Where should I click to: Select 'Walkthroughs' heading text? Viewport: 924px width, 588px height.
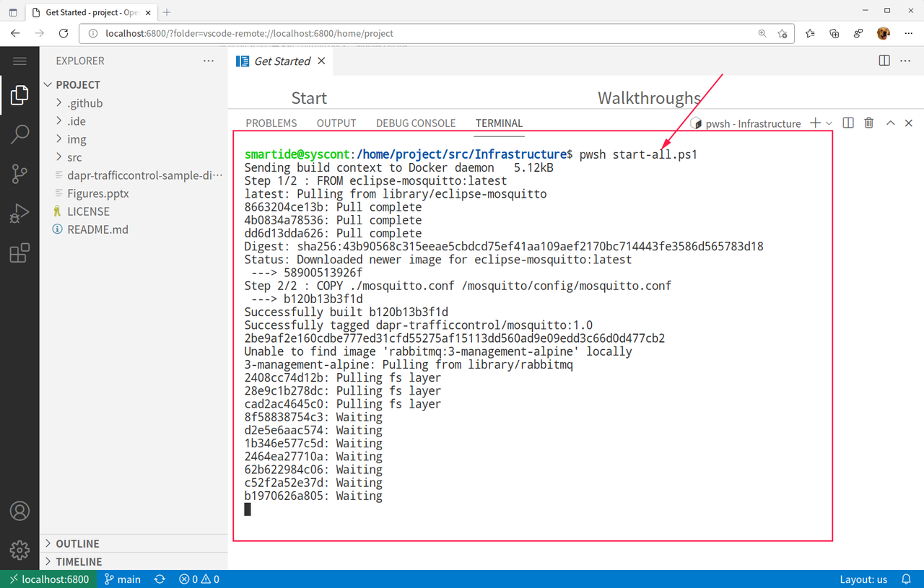click(x=650, y=98)
